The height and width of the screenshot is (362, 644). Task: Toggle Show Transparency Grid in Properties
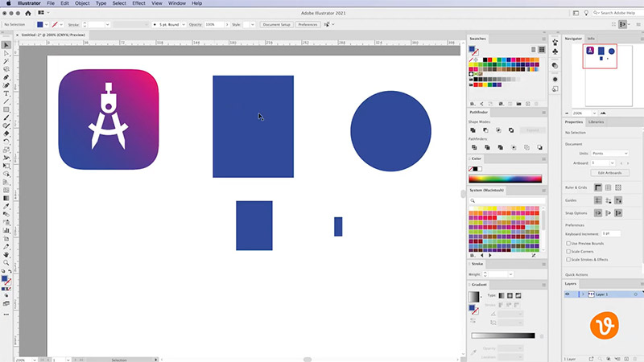[618, 187]
